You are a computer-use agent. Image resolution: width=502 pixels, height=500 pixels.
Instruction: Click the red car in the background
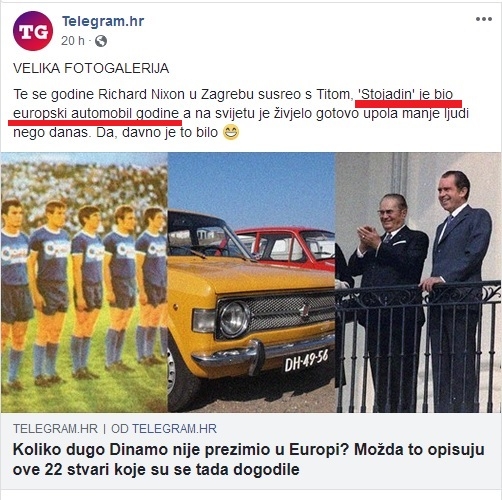pyautogui.click(x=289, y=247)
